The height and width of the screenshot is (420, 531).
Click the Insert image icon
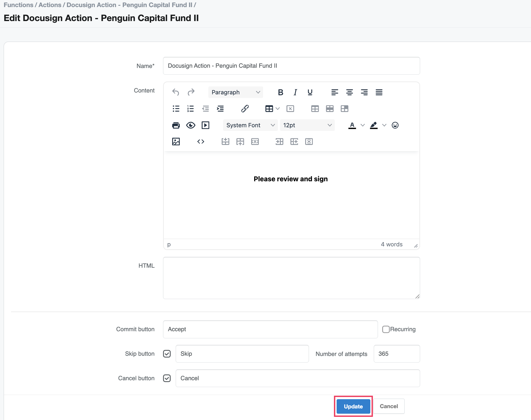point(176,141)
